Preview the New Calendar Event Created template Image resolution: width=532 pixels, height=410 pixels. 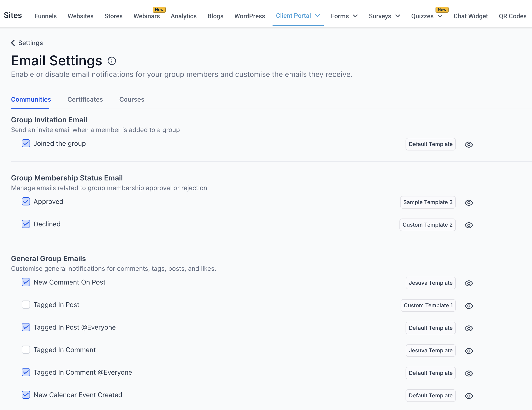point(469,396)
